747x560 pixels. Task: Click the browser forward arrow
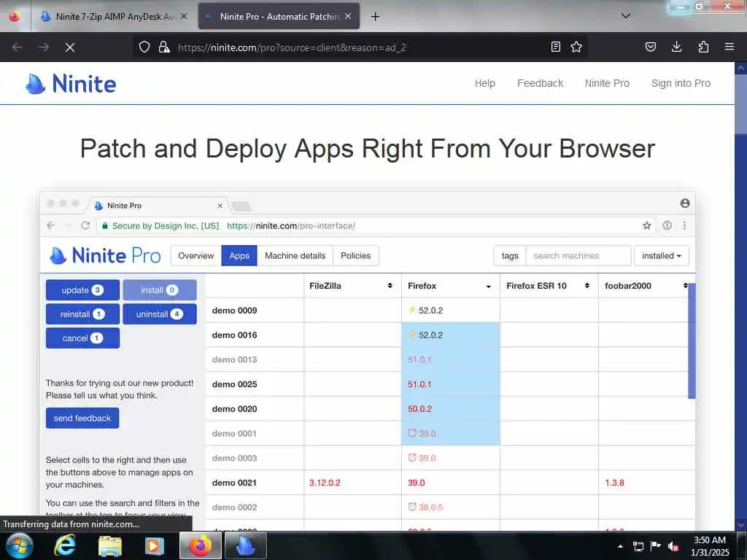tap(43, 47)
